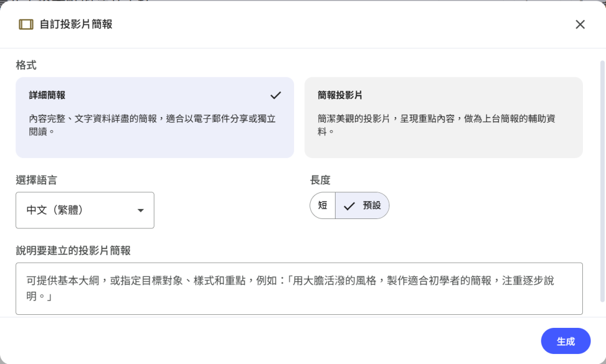The height and width of the screenshot is (364, 606).
Task: Set length to 短
Action: [323, 206]
